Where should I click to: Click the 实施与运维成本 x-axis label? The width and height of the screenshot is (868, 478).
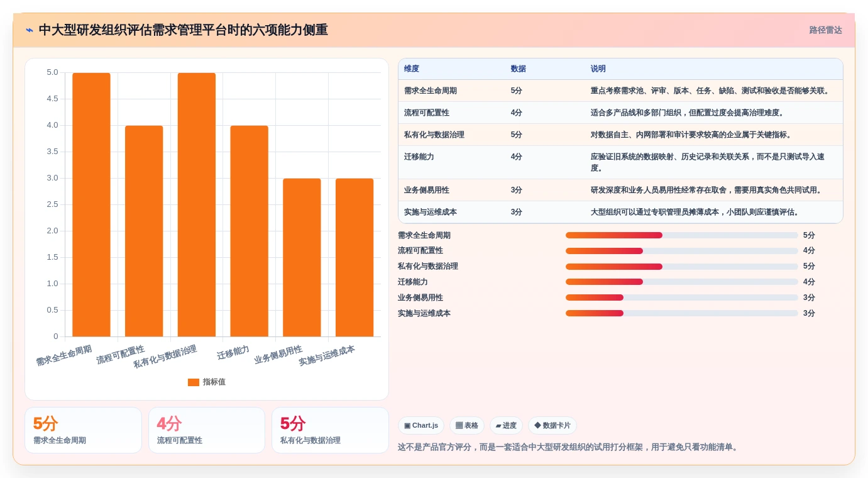coord(327,356)
